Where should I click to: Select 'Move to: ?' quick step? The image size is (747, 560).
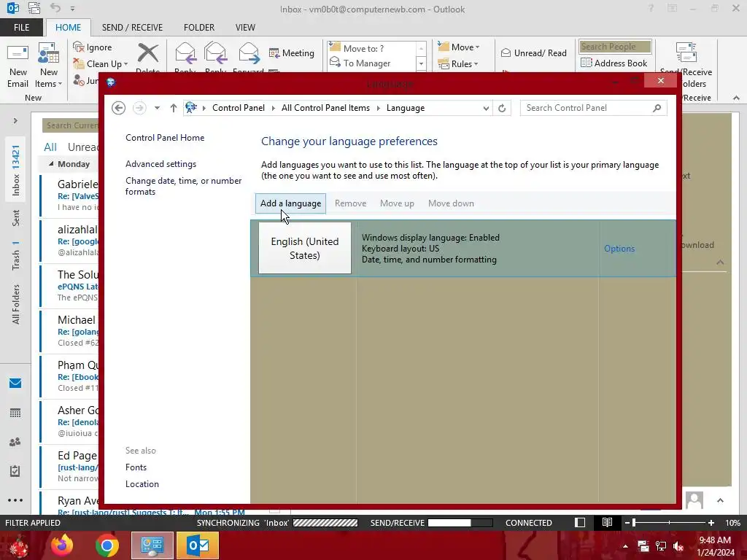coord(371,48)
